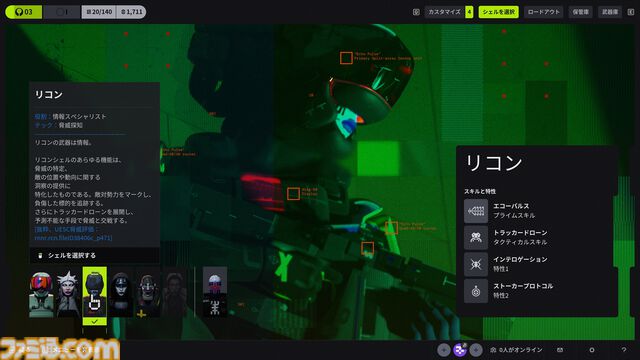Click the ストーカープロトコル trait name

click(x=523, y=286)
